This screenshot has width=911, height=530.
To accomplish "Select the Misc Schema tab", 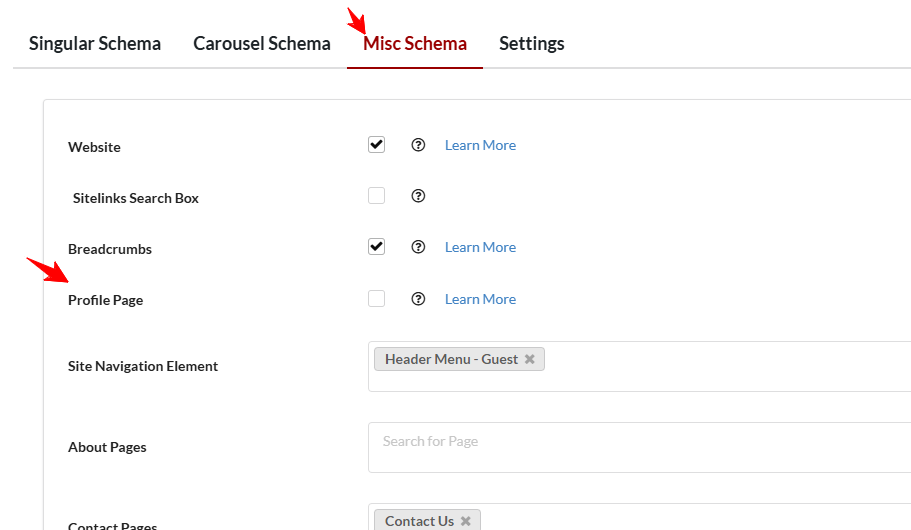I will [415, 44].
